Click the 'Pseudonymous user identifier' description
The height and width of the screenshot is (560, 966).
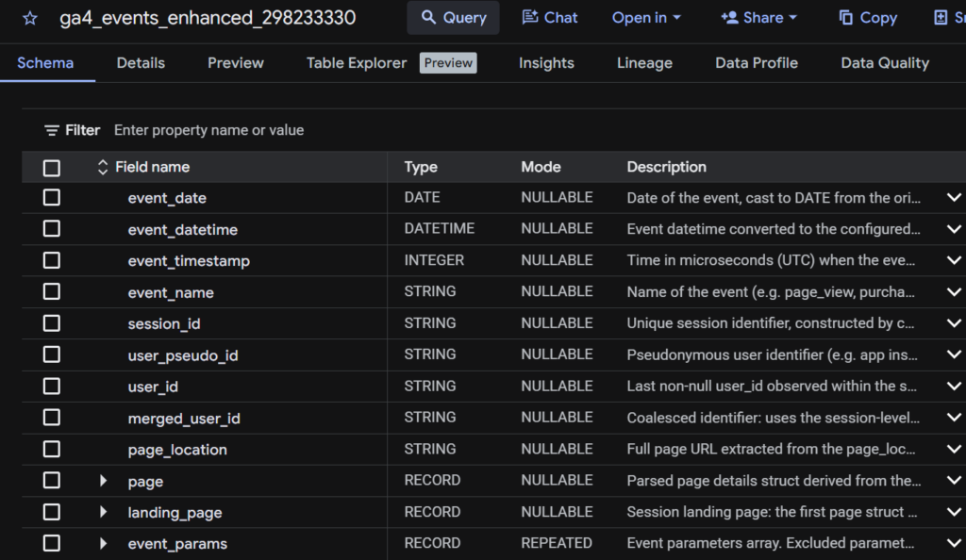[x=772, y=355]
